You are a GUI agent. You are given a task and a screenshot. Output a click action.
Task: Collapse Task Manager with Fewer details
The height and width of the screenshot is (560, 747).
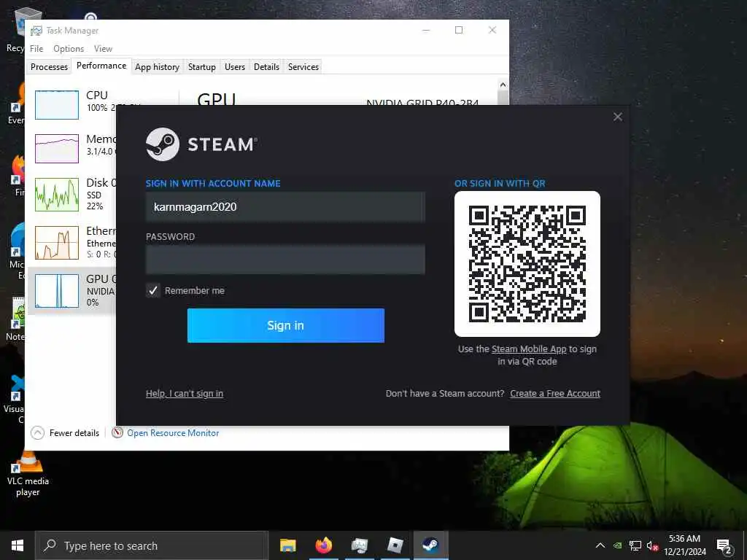tap(65, 433)
